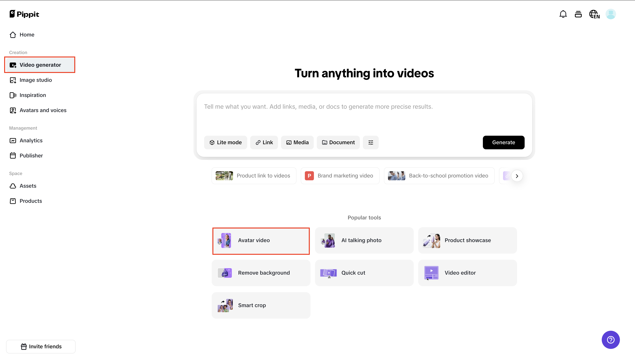The image size is (635, 364).
Task: Toggle the Document attachment option
Action: point(338,142)
